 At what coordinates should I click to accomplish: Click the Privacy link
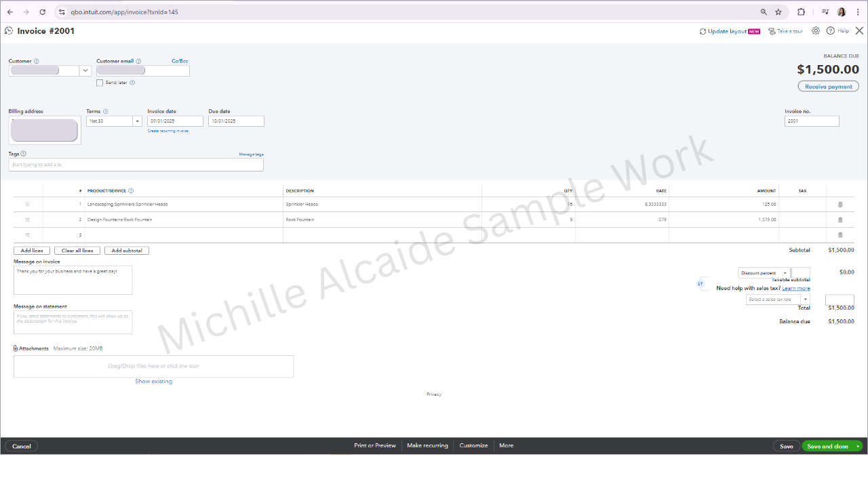434,394
